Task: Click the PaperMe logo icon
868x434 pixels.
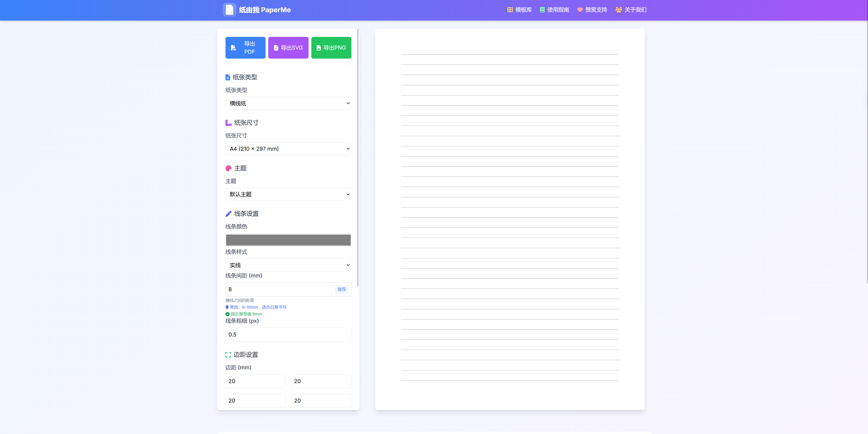Action: tap(229, 10)
